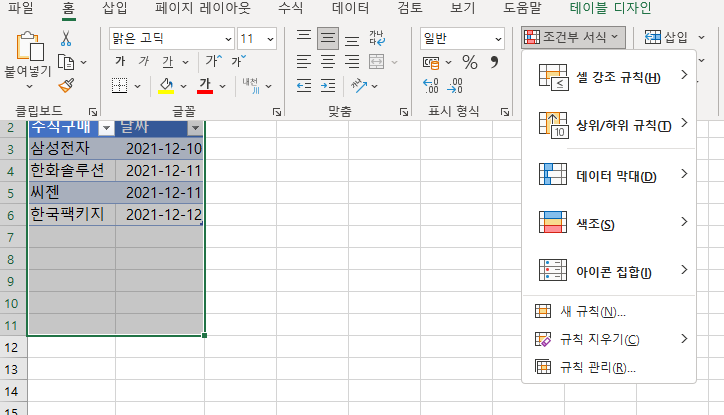Increase indent

point(328,86)
